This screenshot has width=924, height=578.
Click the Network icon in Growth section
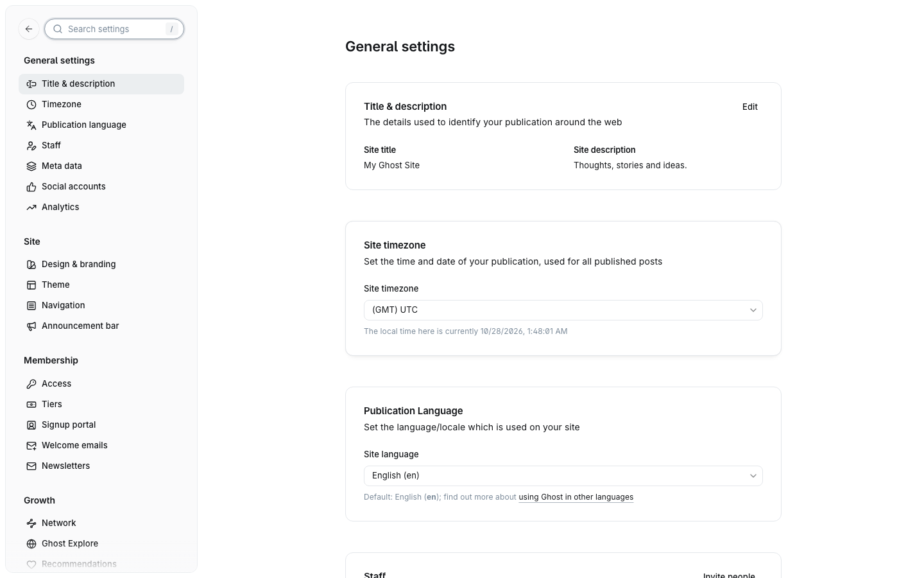pos(31,523)
